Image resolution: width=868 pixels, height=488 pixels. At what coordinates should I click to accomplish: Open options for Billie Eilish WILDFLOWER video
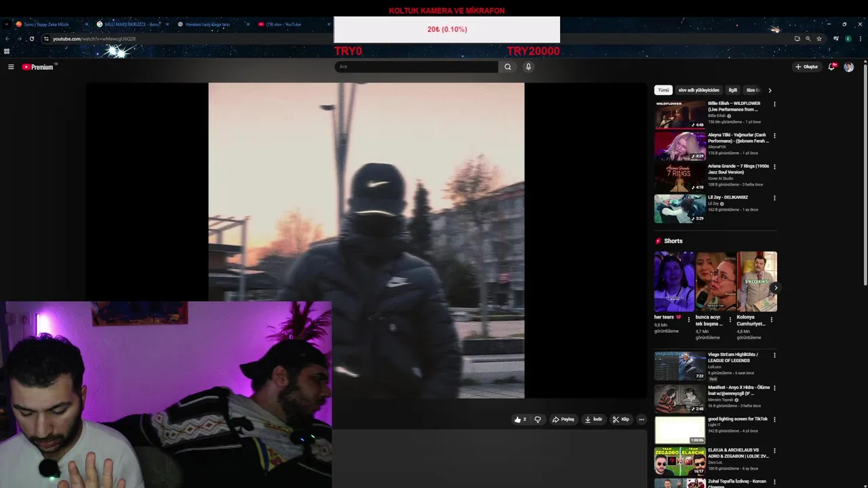point(774,104)
